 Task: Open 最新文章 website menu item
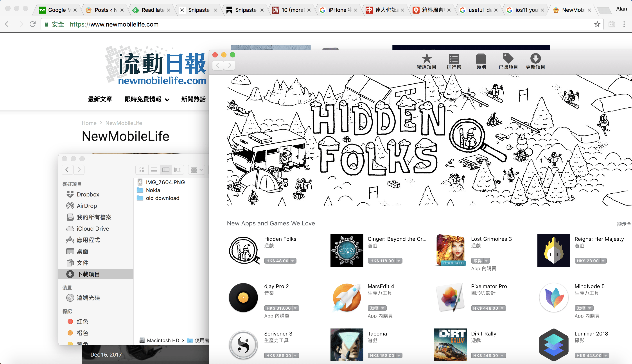coord(100,100)
